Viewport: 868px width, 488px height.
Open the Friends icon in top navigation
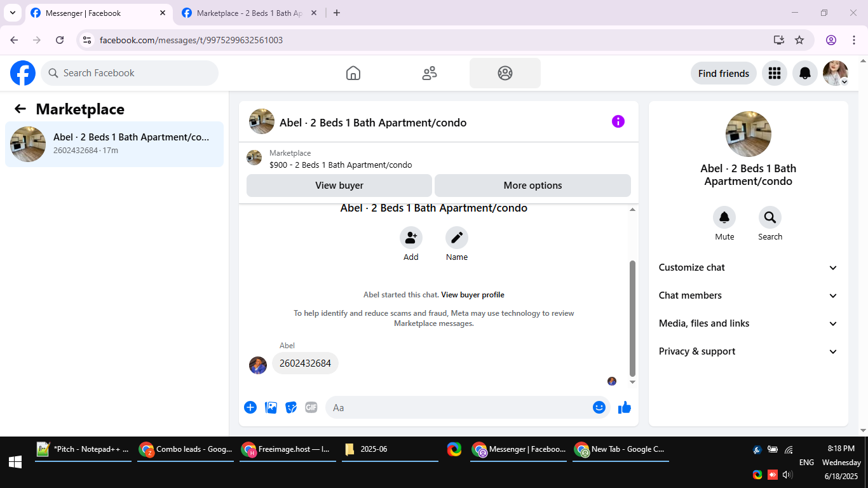tap(430, 73)
